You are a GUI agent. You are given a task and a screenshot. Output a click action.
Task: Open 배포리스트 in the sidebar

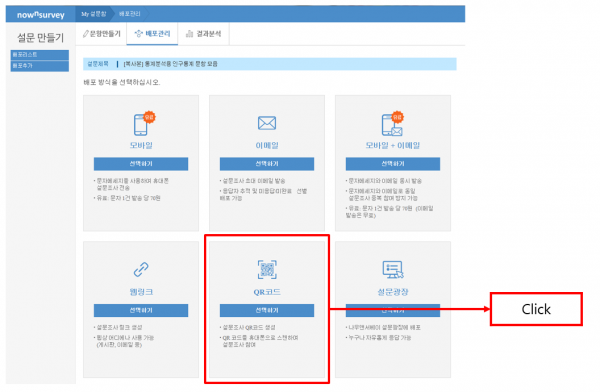[x=40, y=55]
